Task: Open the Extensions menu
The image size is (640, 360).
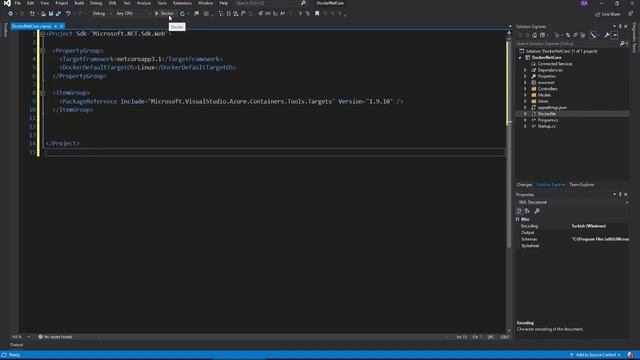Action: coord(182,3)
